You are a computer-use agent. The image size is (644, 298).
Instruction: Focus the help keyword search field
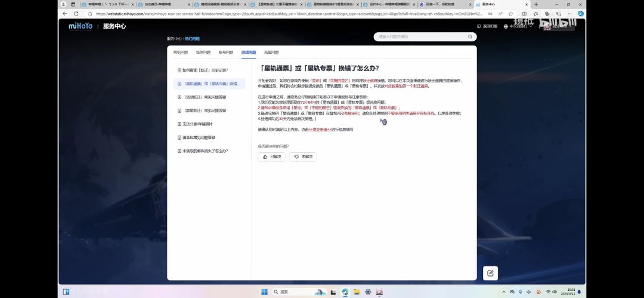(x=425, y=36)
